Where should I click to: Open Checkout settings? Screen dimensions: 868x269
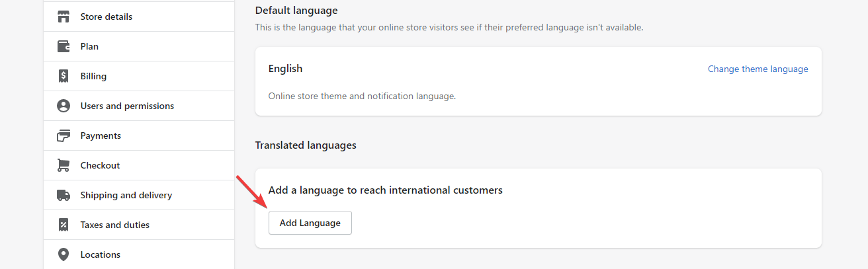(x=139, y=165)
